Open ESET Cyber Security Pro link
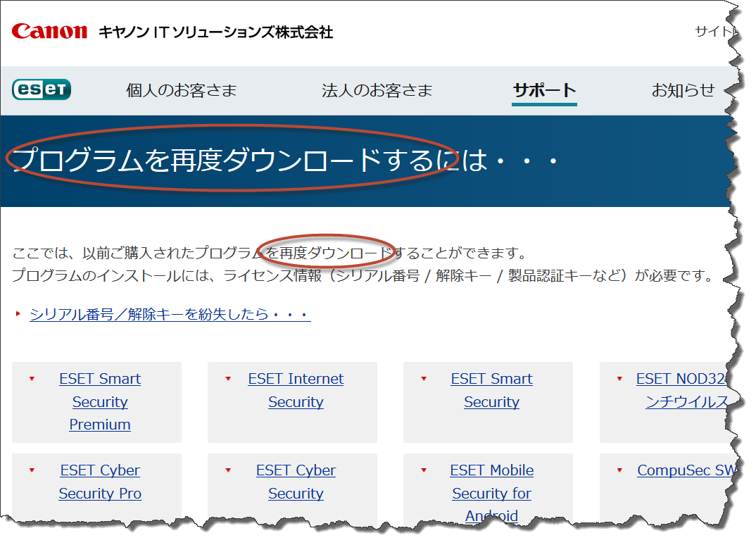The width and height of the screenshot is (756, 545). 100,482
